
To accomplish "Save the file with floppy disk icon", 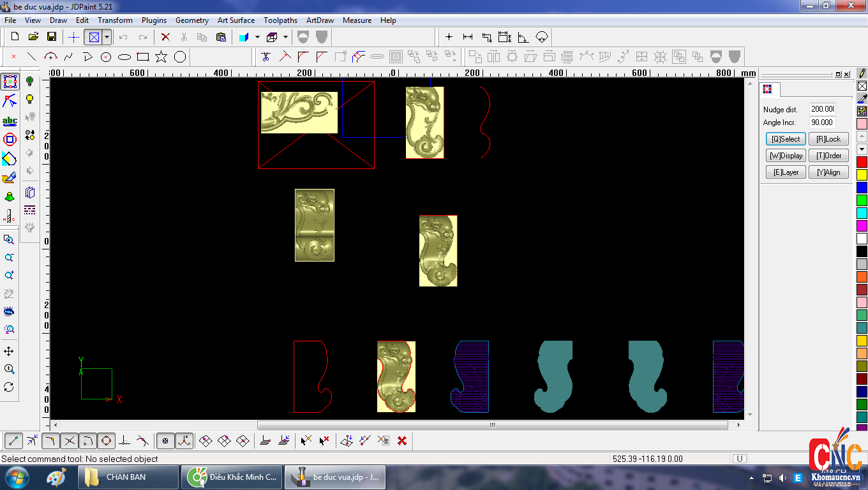I will (52, 37).
